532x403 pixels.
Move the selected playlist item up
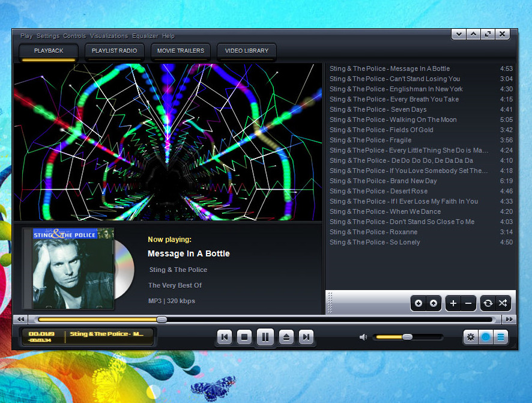point(434,303)
